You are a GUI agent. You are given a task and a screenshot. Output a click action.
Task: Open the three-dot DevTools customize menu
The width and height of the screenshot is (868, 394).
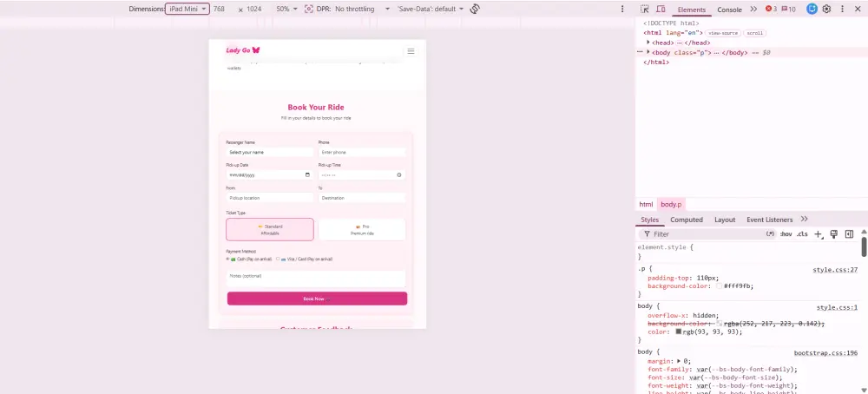pos(843,9)
